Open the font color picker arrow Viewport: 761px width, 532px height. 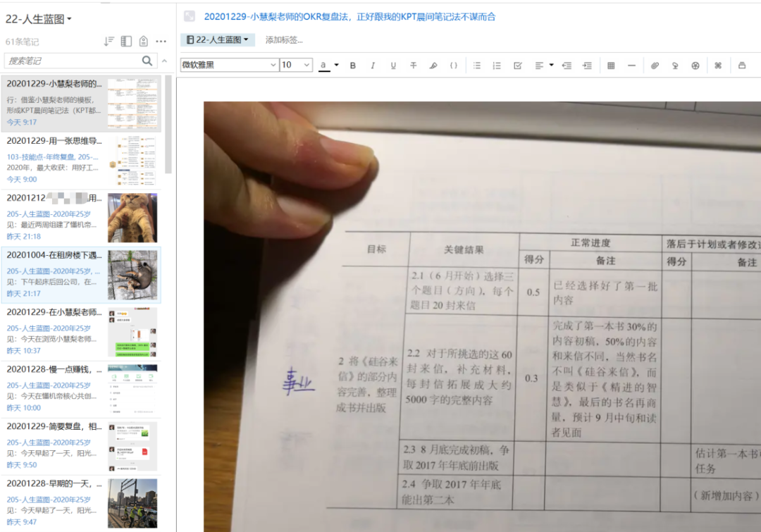(336, 65)
